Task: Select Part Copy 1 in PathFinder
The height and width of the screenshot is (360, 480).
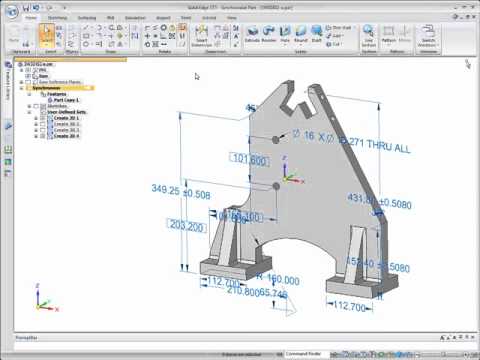Action: pyautogui.click(x=66, y=100)
